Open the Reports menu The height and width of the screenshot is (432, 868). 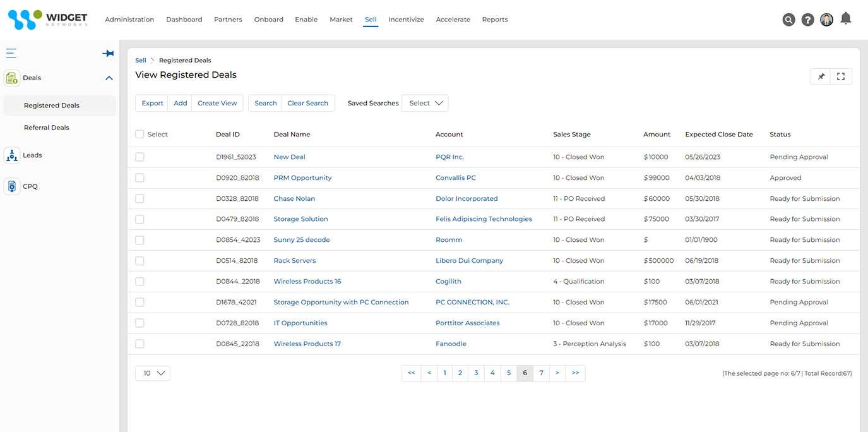[x=494, y=20]
